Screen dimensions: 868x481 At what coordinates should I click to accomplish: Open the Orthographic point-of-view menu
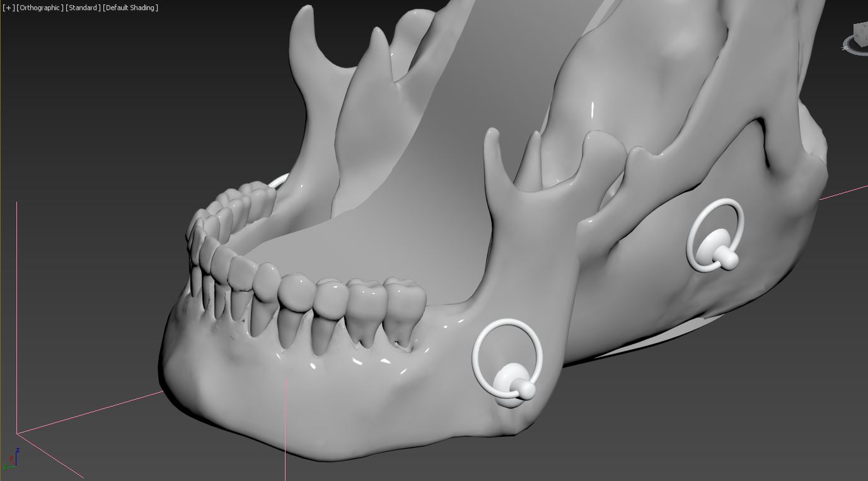click(40, 8)
